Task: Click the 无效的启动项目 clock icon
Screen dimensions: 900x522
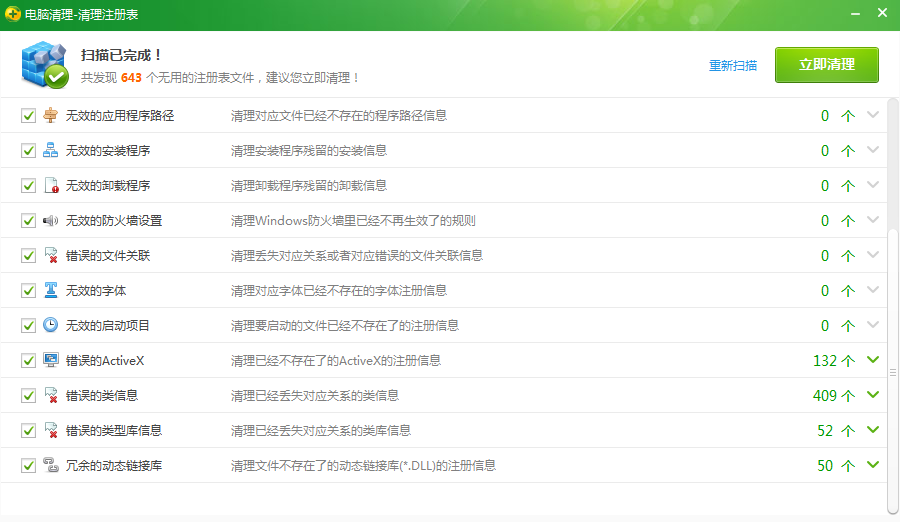Action: pyautogui.click(x=51, y=325)
